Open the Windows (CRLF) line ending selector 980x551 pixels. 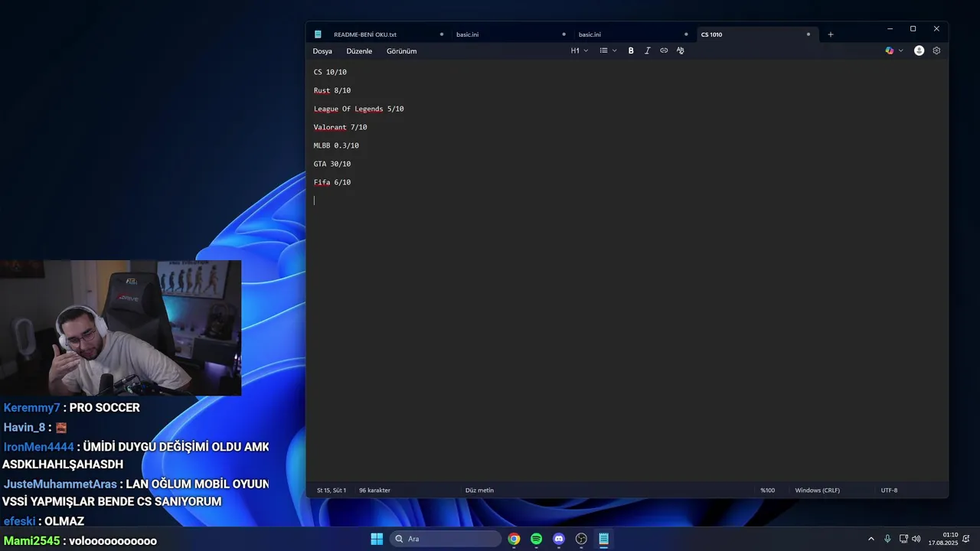point(818,491)
